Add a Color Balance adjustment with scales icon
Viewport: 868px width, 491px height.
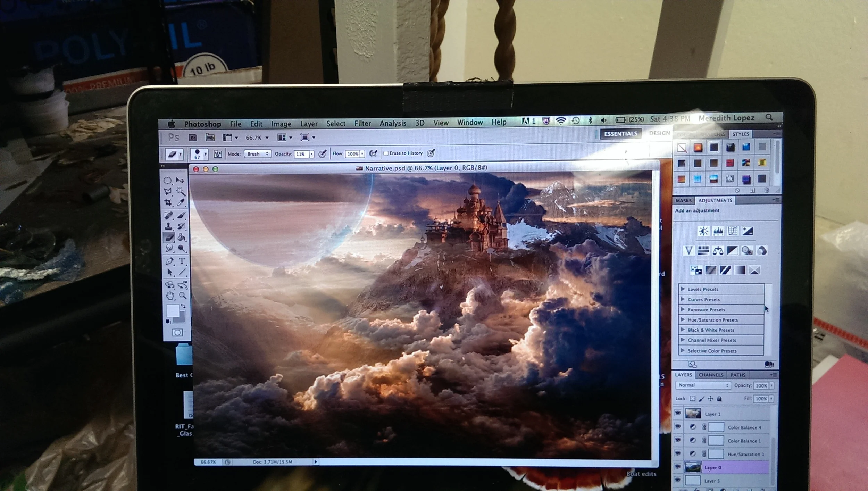click(718, 251)
